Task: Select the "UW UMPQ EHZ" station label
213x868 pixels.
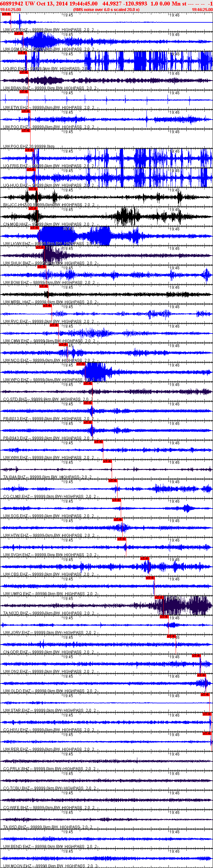Action: point(17,594)
